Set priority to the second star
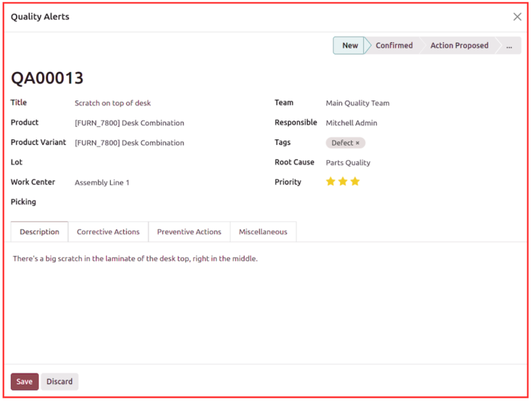The image size is (532, 402). [343, 182]
